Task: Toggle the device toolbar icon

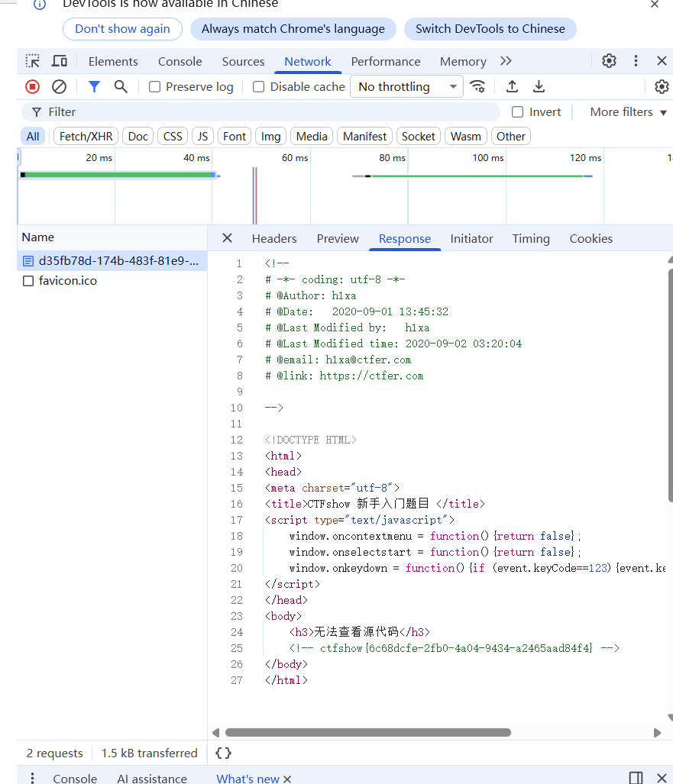Action: 60,61
